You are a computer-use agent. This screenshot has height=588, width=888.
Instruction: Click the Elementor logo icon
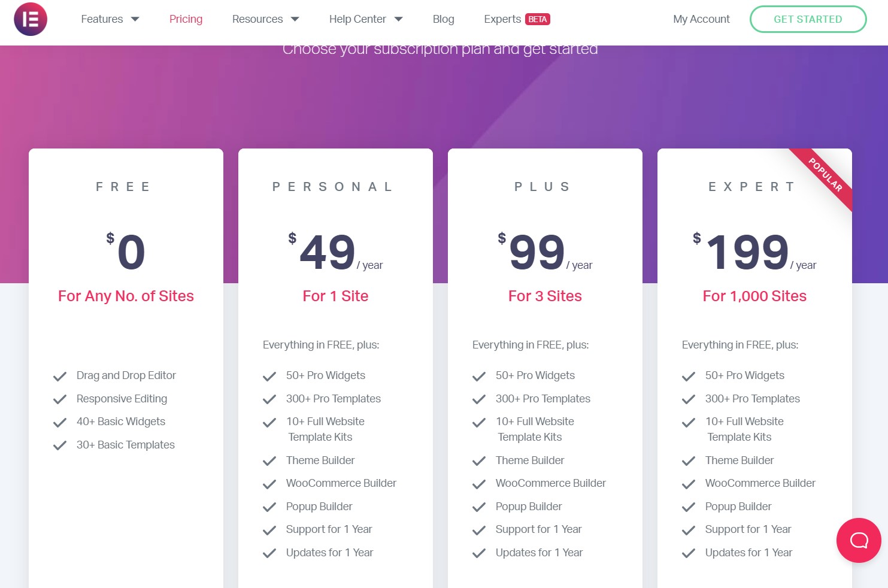(x=31, y=19)
